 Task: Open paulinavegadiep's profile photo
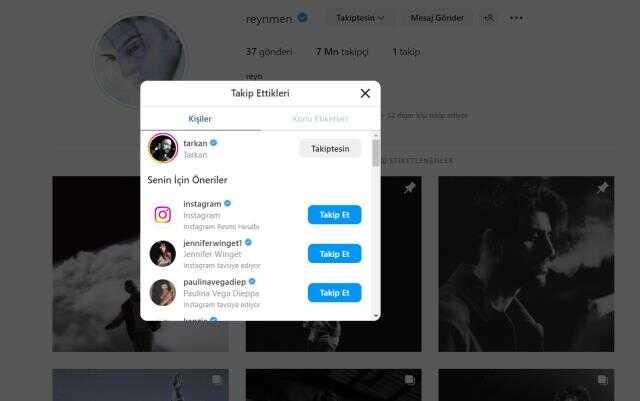[162, 292]
